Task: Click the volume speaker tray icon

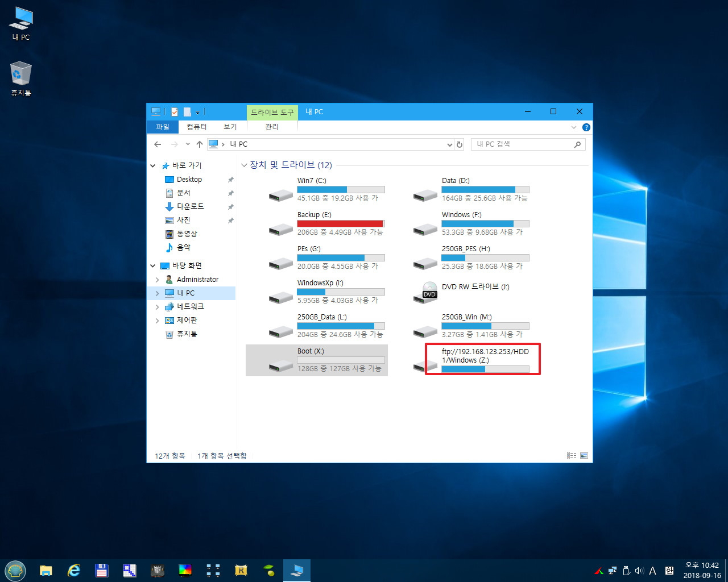Action: [639, 571]
